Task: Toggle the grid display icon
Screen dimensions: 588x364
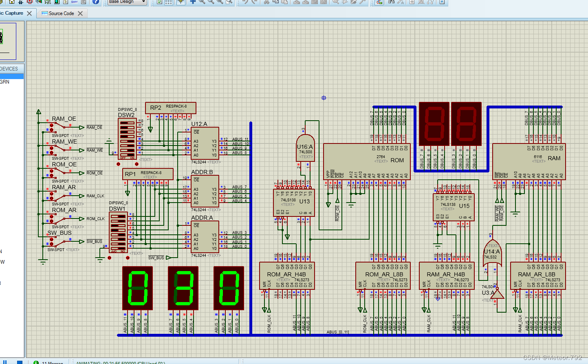Action: (168, 2)
